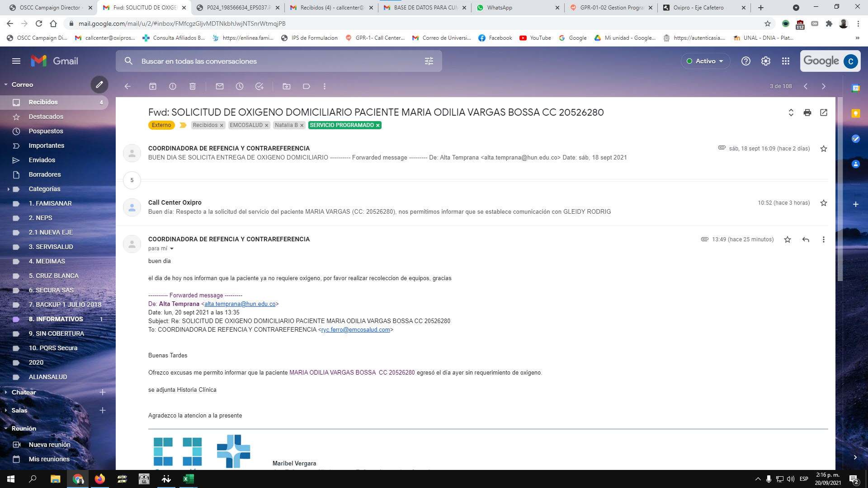
Task: Remove the Natalia B label
Action: (x=302, y=126)
